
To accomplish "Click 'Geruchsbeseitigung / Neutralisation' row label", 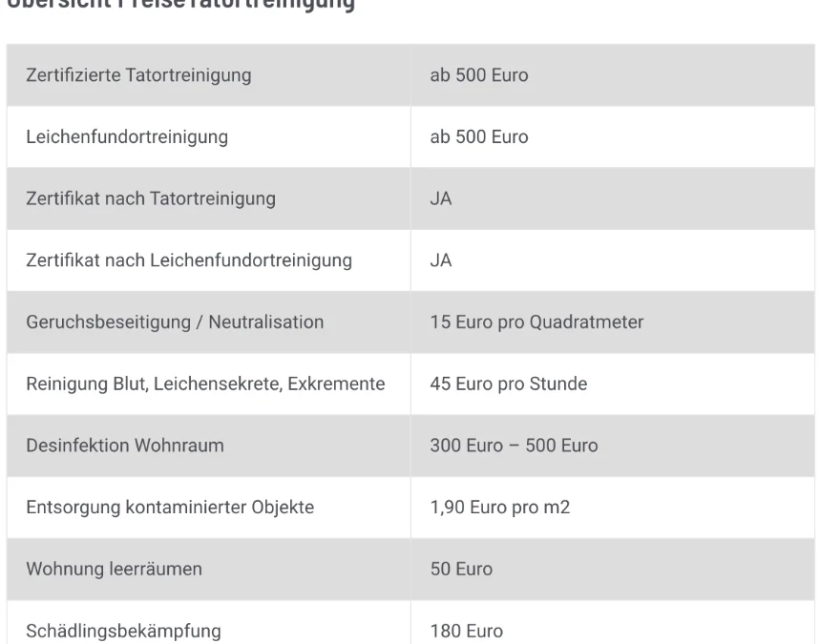I will (175, 322).
